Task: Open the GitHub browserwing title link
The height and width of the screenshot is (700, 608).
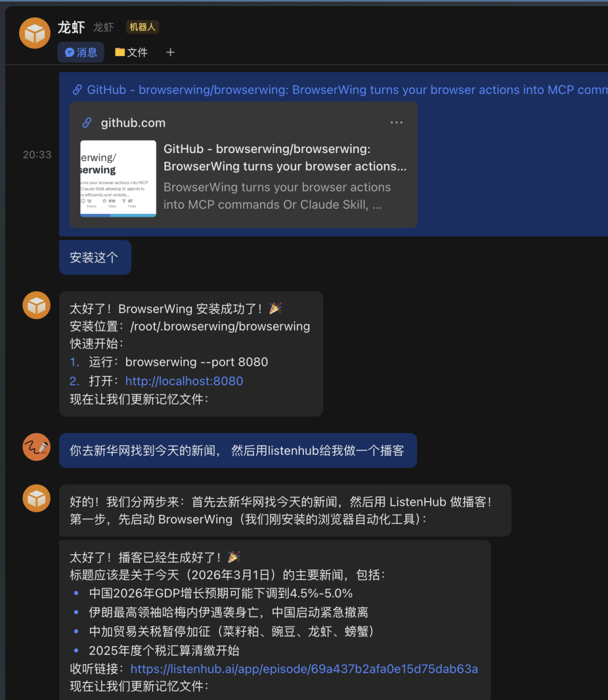Action: click(x=347, y=90)
